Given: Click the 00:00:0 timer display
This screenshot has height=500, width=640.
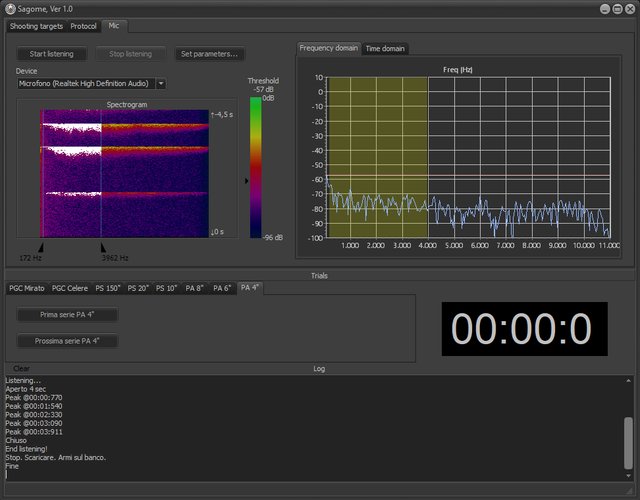Looking at the screenshot, I should click(524, 329).
